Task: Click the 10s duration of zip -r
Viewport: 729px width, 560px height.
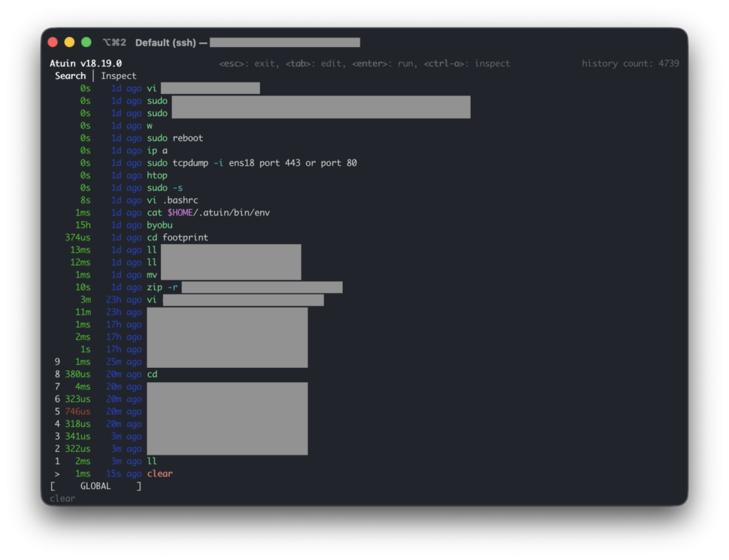Action: [83, 287]
